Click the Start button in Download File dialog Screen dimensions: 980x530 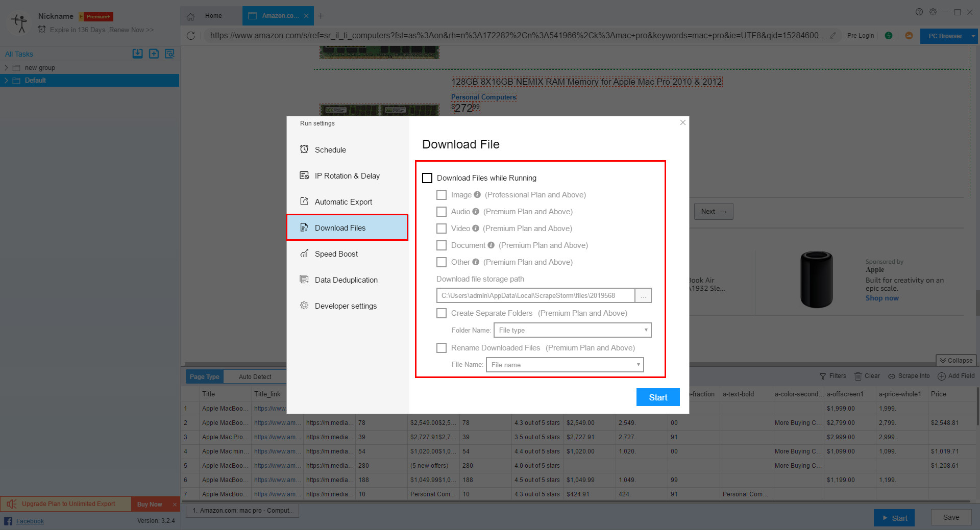(x=658, y=397)
